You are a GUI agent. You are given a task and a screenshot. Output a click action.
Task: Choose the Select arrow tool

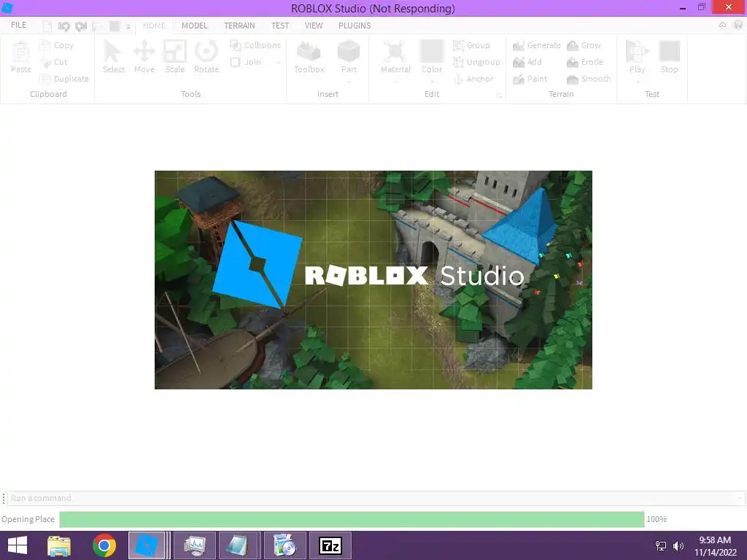(x=113, y=57)
